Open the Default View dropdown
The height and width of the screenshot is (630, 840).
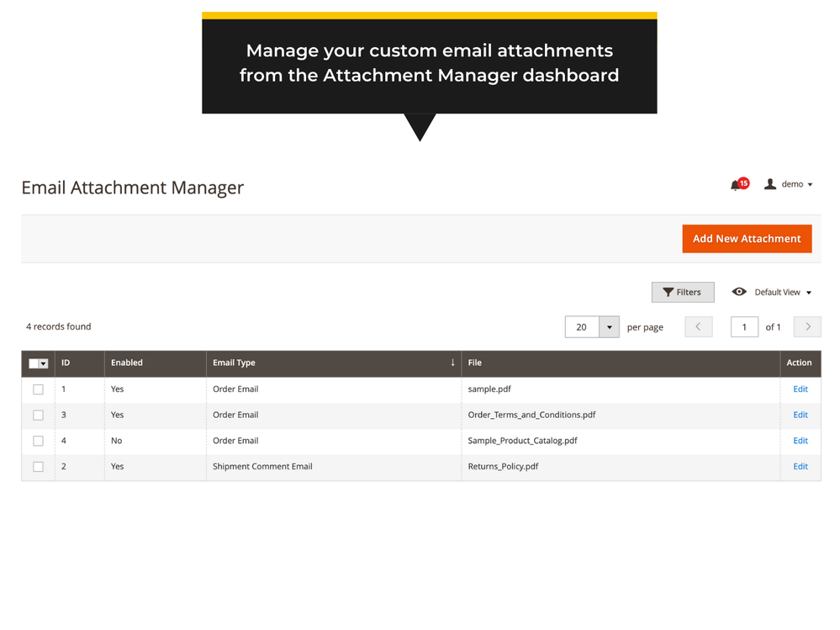click(783, 293)
